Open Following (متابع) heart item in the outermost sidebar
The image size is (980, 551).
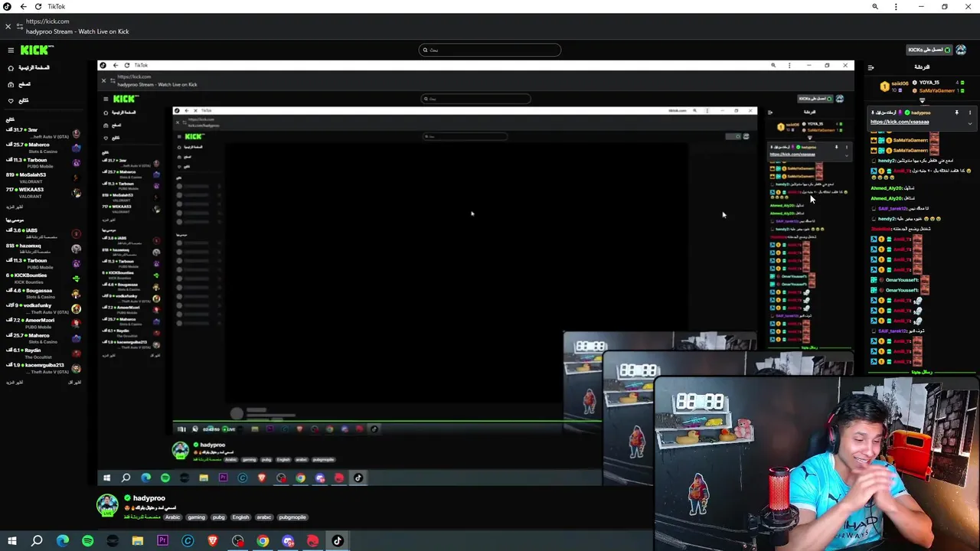pos(18,100)
